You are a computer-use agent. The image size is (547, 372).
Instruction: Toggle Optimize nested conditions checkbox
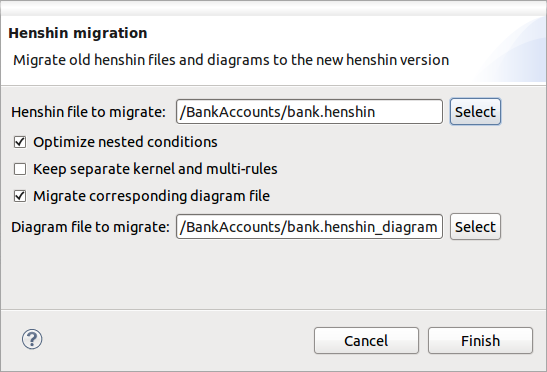tap(20, 142)
